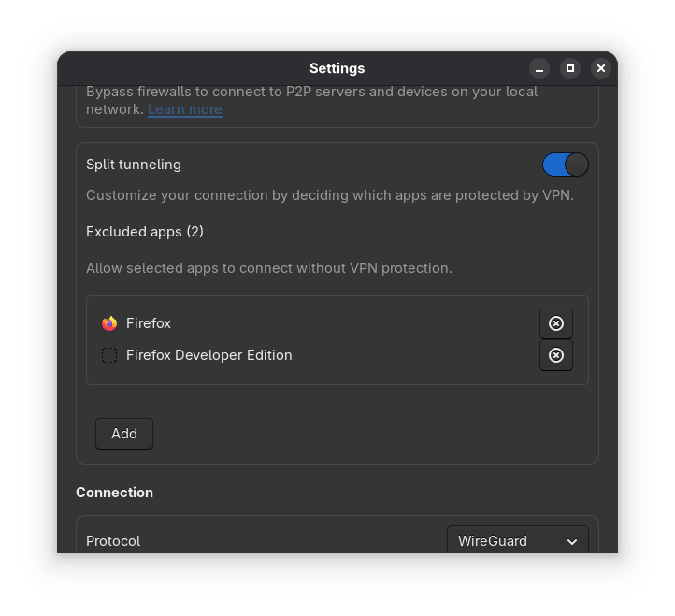Image resolution: width=675 pixels, height=616 pixels.
Task: Click the split tunneling description text
Action: 330,195
